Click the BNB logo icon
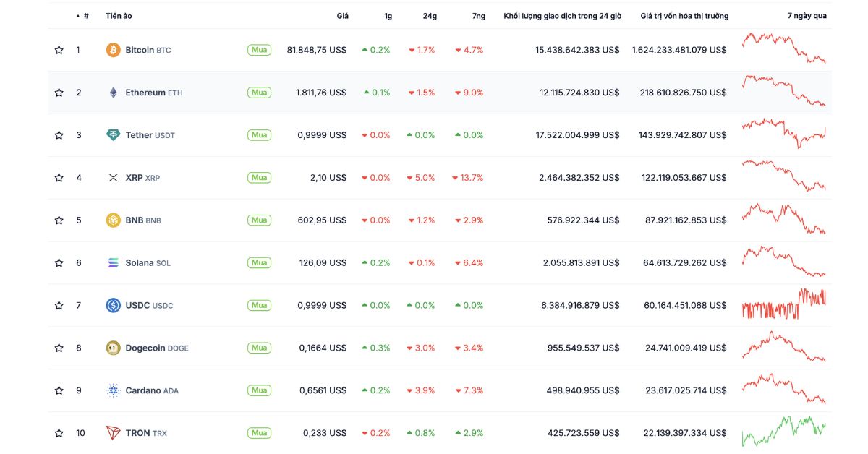 (x=113, y=220)
